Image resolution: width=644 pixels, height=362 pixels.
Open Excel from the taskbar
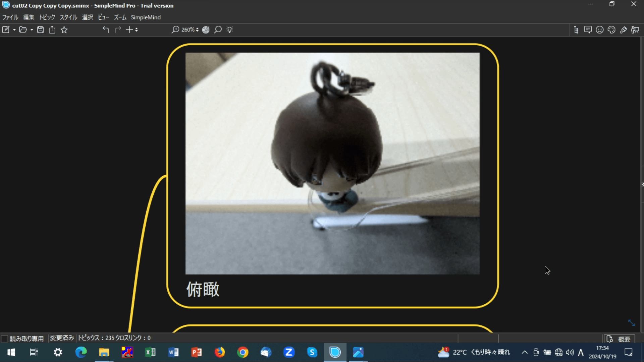point(150,352)
